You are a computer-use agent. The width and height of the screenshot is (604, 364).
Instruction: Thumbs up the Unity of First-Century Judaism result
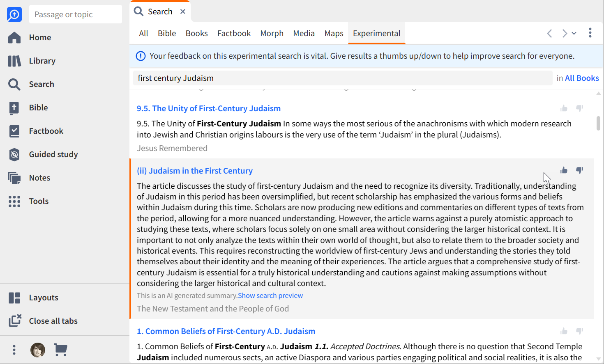pyautogui.click(x=564, y=108)
